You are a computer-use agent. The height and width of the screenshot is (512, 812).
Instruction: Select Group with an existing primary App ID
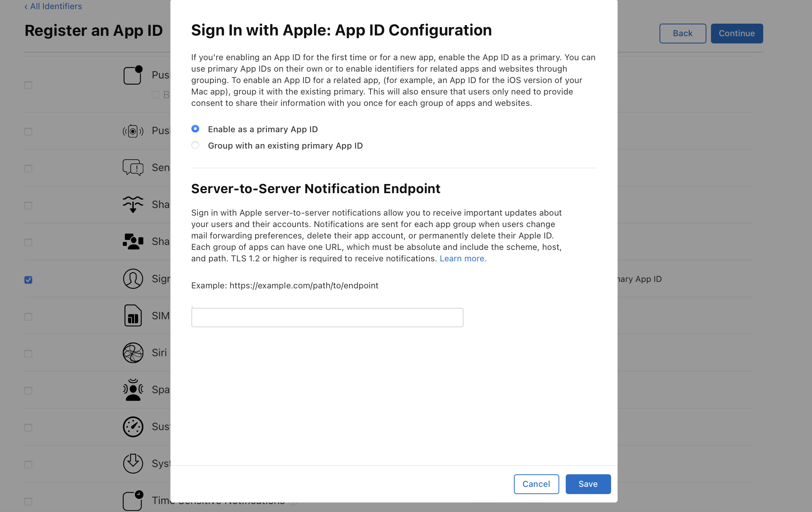tap(195, 146)
